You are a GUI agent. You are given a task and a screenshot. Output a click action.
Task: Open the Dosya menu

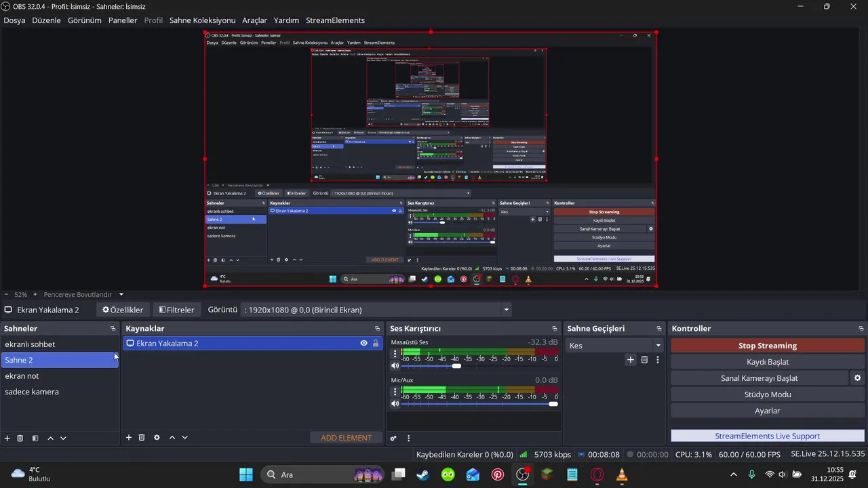click(x=14, y=20)
